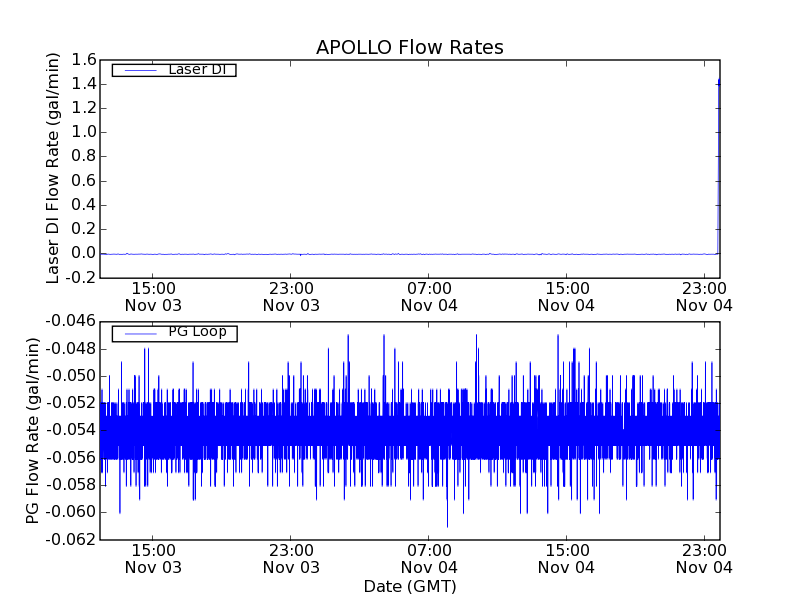
Task: Select the 'Laser DI' legend entry text
Action: click(x=196, y=69)
